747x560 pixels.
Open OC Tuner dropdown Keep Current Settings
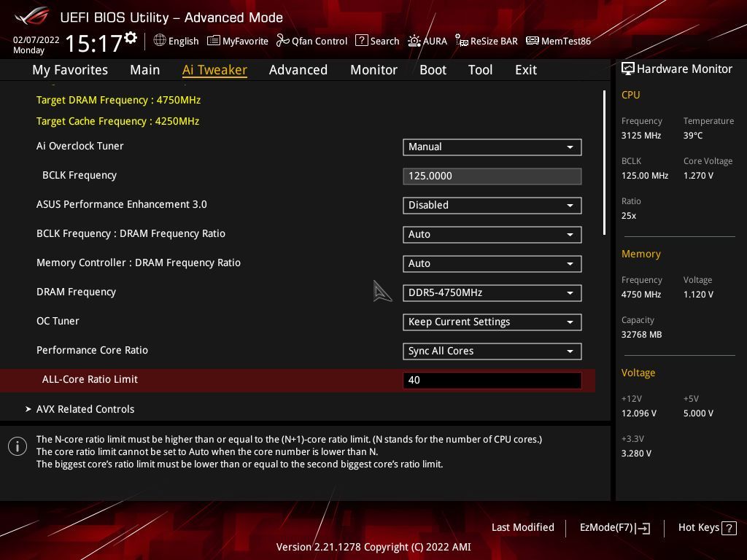point(492,322)
